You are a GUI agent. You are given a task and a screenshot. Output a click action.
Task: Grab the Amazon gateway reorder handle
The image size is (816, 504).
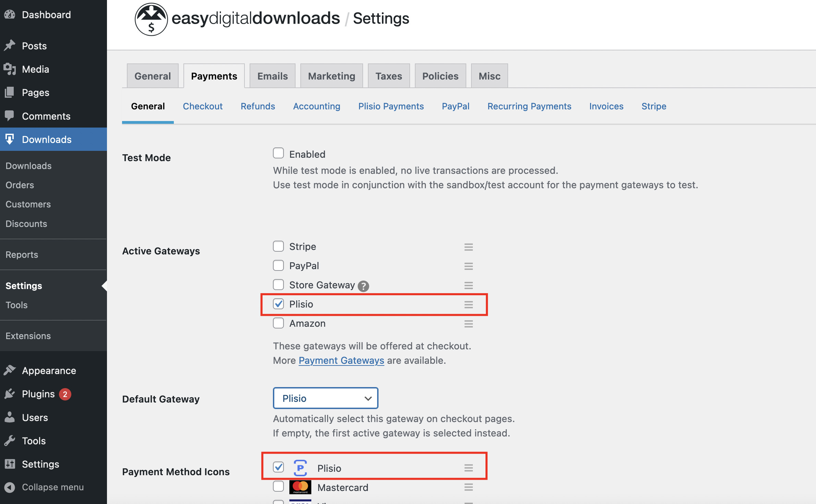(x=468, y=324)
